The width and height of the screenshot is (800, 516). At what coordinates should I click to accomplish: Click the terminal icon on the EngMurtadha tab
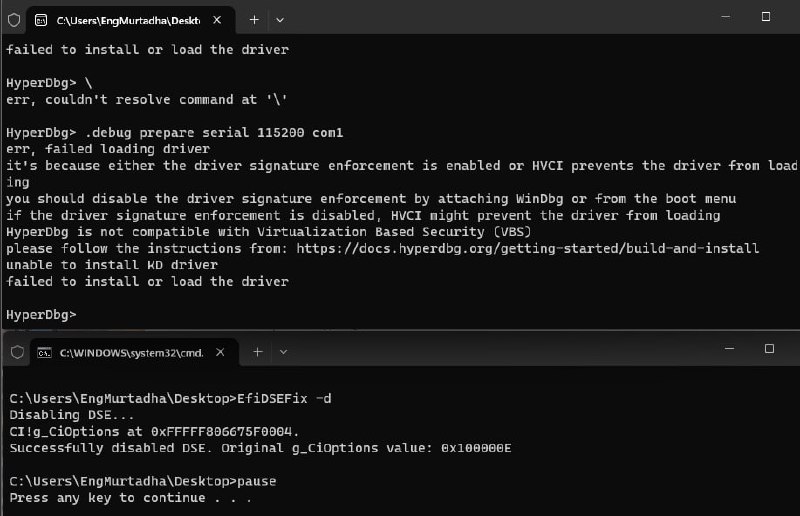click(41, 20)
